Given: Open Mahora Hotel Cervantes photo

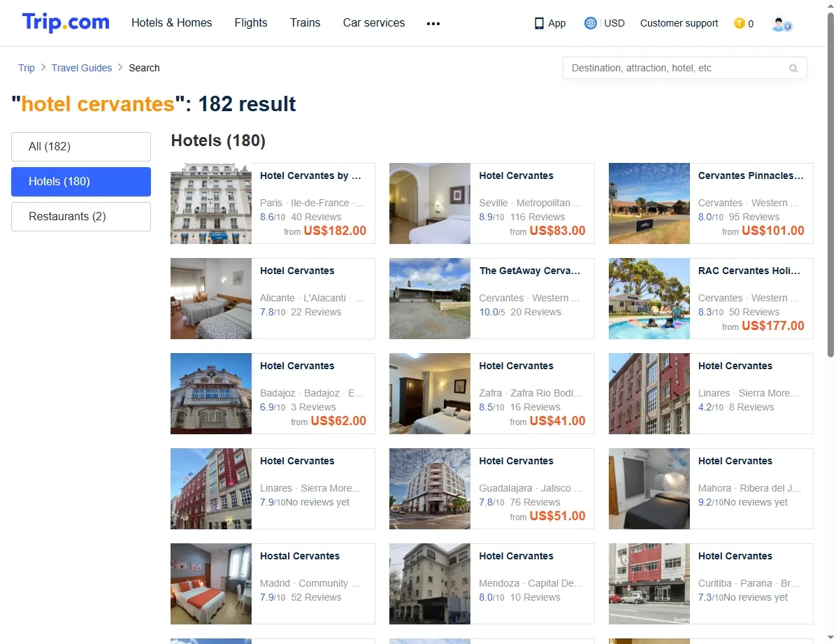Looking at the screenshot, I should pos(649,488).
